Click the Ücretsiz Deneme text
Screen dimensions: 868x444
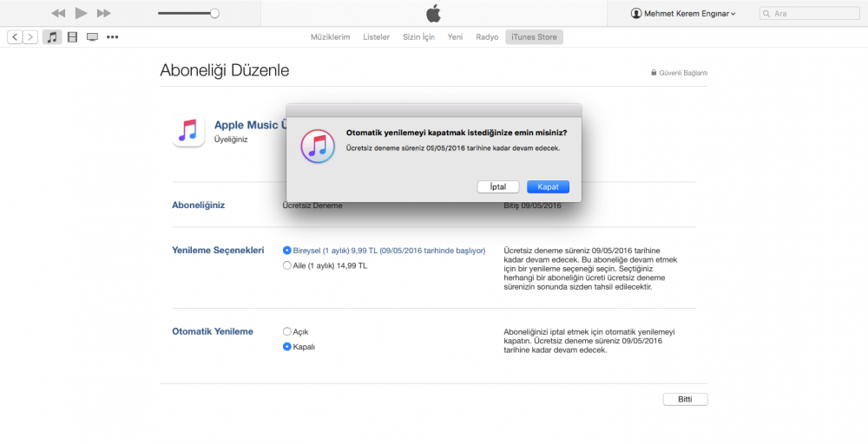coord(312,206)
